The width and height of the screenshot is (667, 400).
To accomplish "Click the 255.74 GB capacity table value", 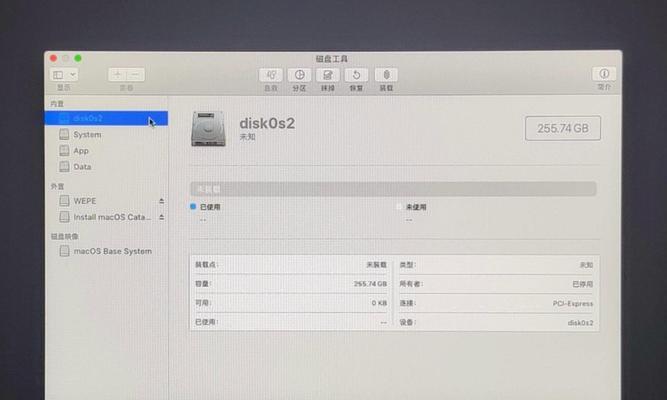I will [370, 284].
